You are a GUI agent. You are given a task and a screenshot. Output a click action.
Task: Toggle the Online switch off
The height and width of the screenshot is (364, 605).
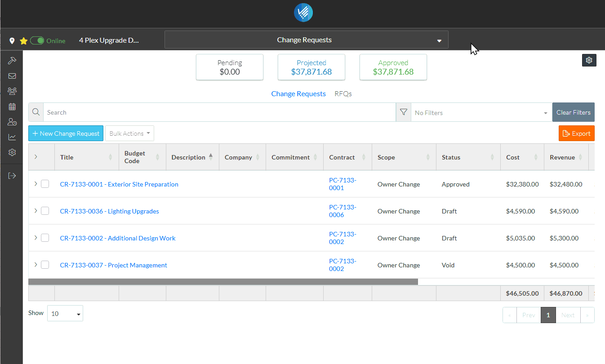click(x=37, y=40)
